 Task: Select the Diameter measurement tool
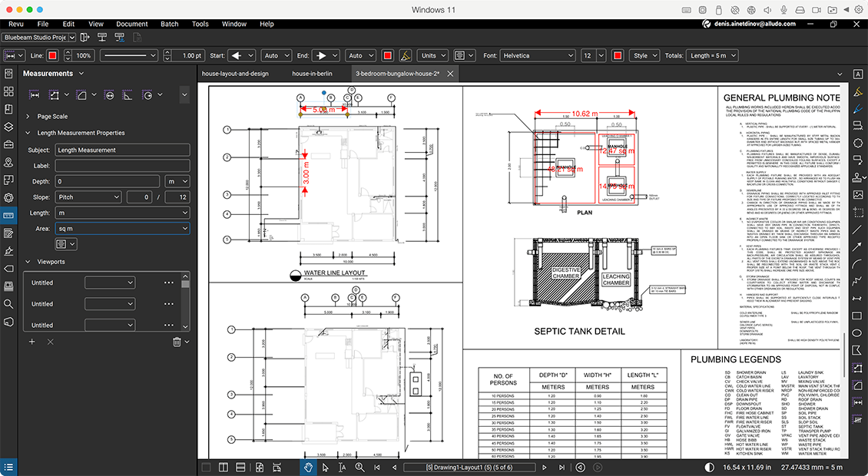pos(108,94)
